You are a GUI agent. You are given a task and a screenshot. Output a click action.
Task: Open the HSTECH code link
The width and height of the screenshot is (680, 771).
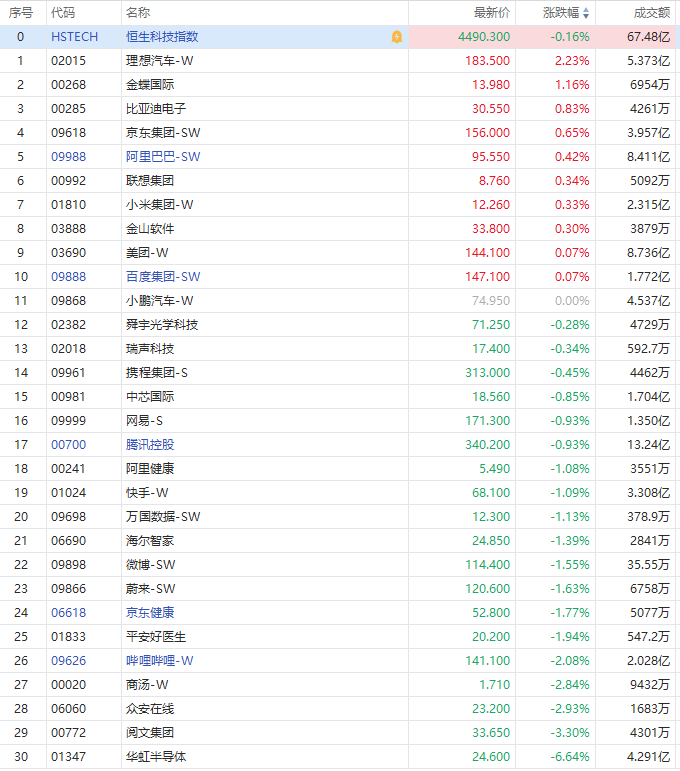click(75, 37)
